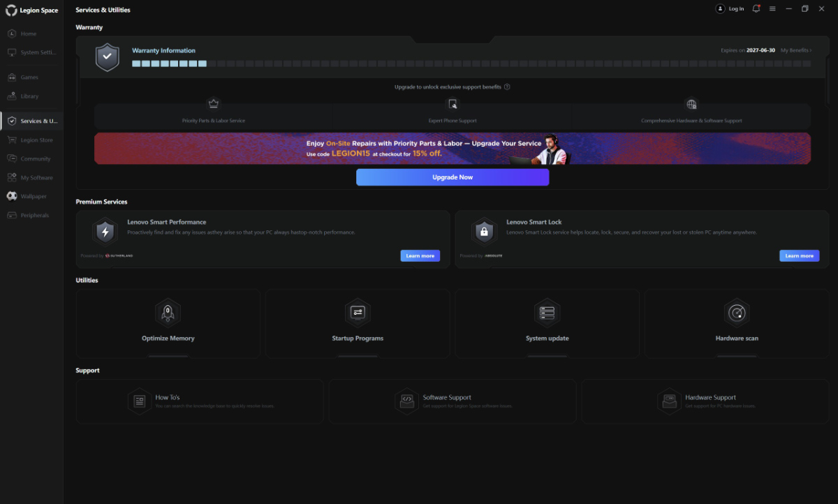Click the Lenovo Smart Performance title

166,222
